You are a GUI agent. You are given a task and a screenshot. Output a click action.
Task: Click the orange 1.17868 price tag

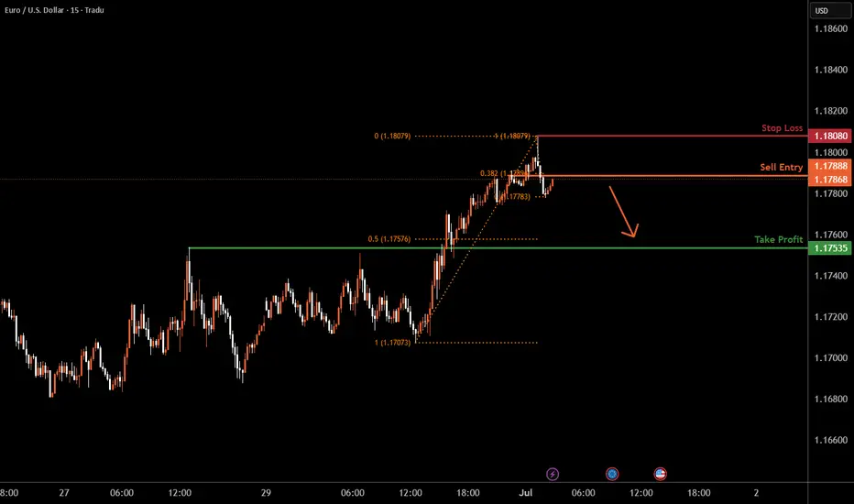coord(830,180)
